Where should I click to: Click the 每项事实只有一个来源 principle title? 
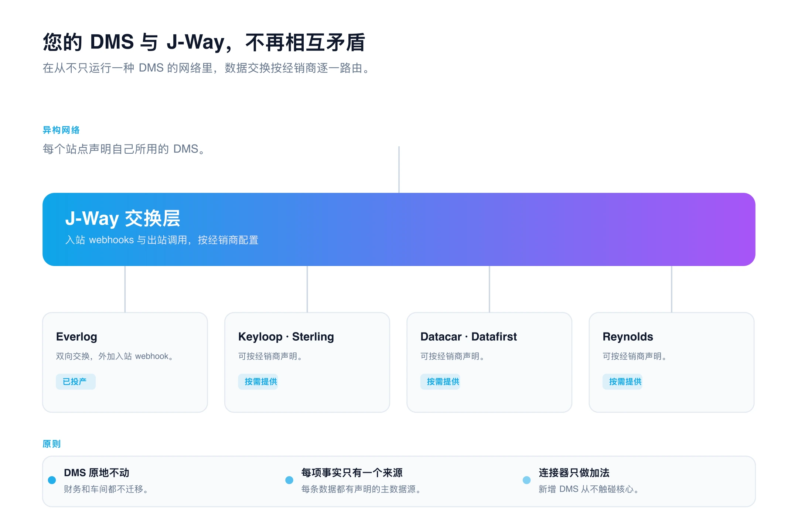[x=352, y=473]
